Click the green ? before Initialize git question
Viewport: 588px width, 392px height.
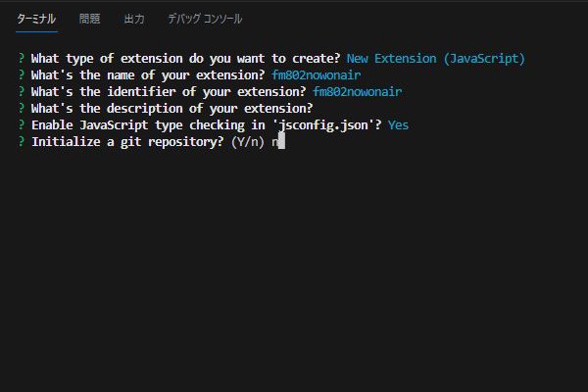[x=22, y=141]
